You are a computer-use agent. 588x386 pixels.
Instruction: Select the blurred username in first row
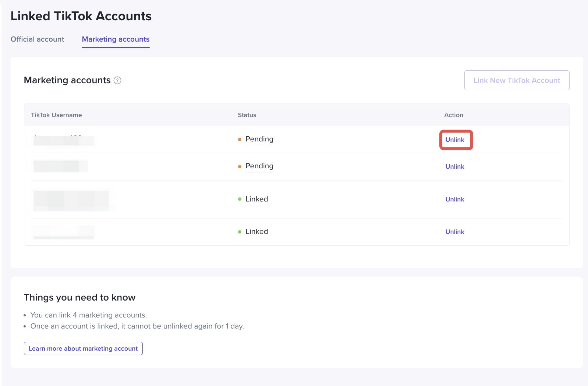tap(63, 140)
